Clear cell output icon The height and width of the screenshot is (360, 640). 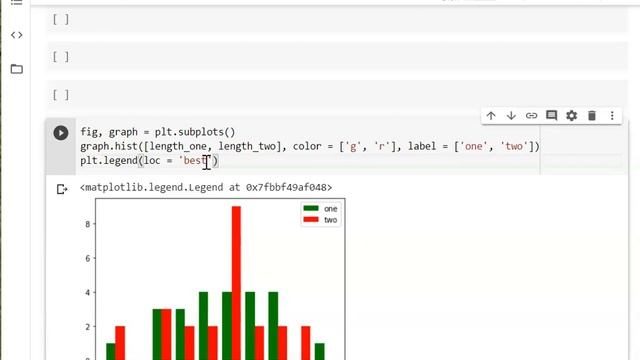(62, 189)
